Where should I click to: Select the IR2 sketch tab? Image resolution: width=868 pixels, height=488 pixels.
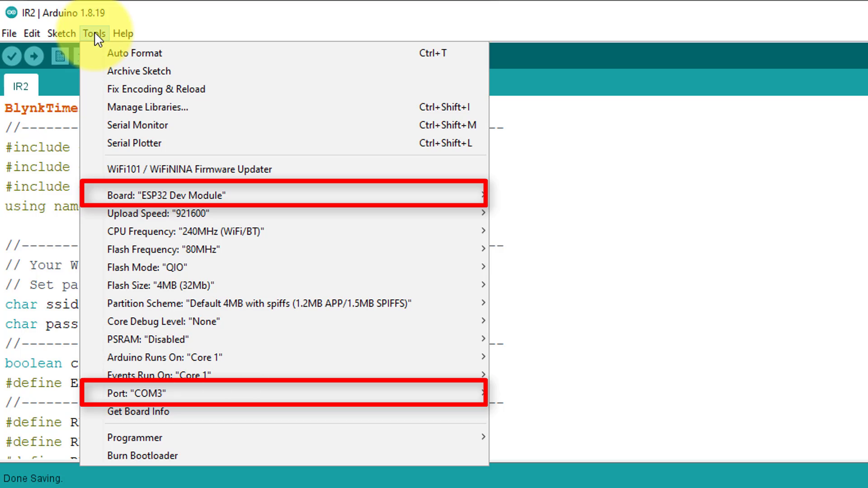pyautogui.click(x=21, y=86)
